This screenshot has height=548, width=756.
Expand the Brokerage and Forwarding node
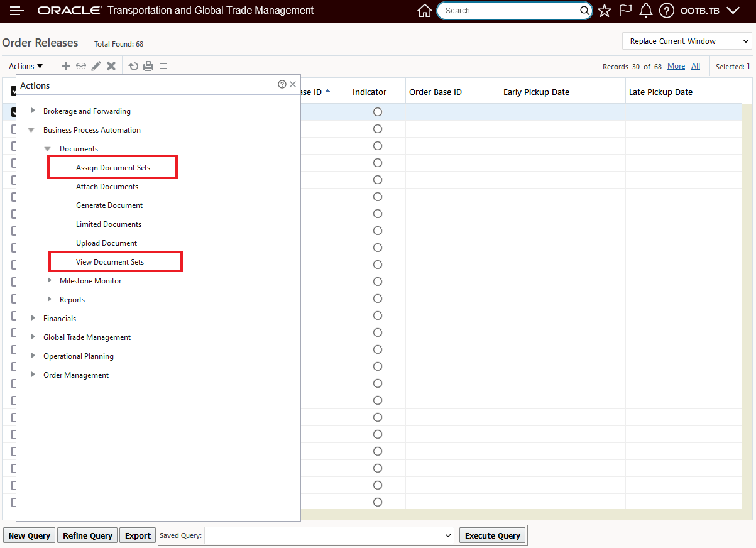tap(33, 111)
